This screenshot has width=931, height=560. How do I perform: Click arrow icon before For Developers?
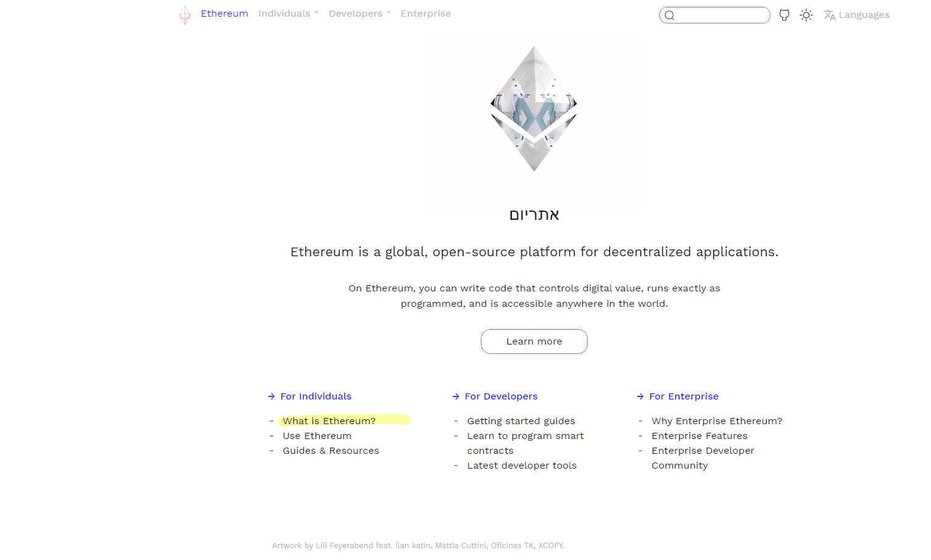(x=456, y=396)
